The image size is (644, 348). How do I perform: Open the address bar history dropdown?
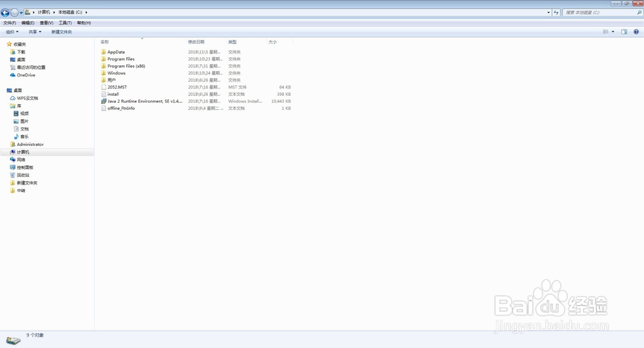[549, 13]
